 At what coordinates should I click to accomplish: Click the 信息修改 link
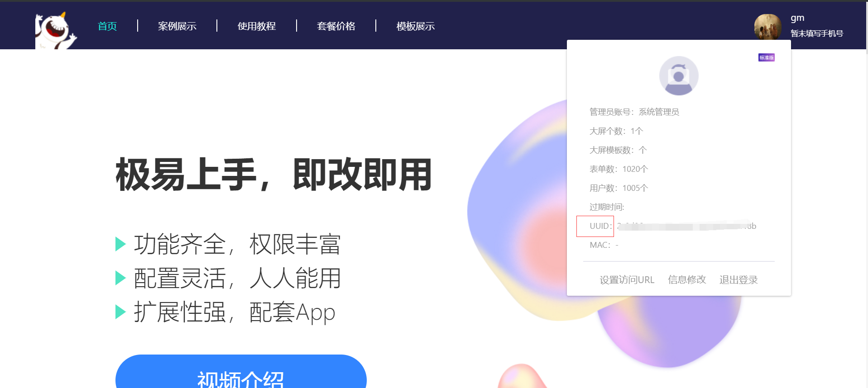coord(687,280)
